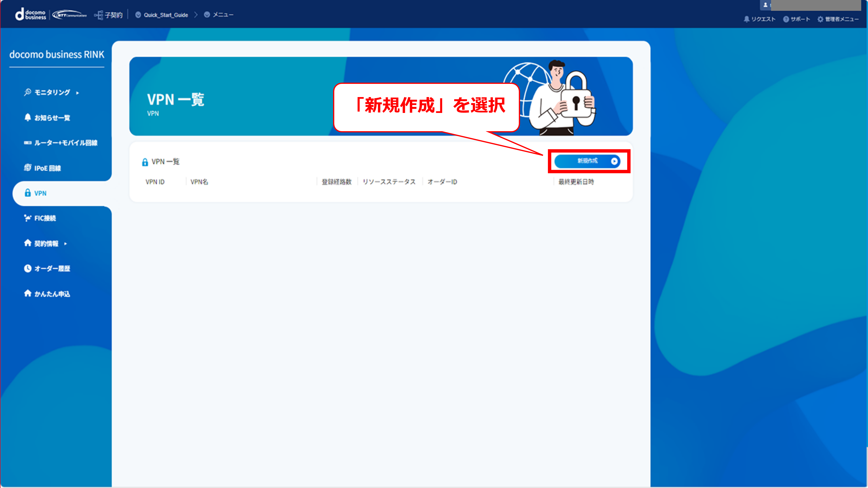Sort by VPN ID column header
Viewport: 868px width, 488px height.
tap(155, 182)
